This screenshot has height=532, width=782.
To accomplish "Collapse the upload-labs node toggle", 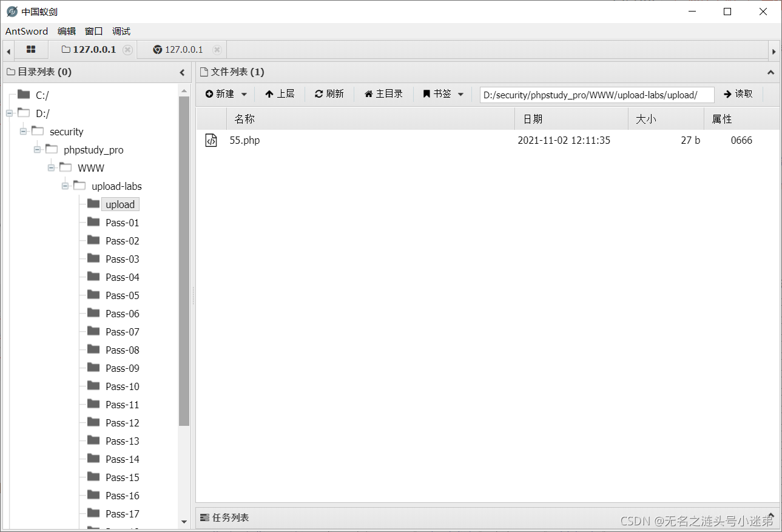I will tap(65, 186).
